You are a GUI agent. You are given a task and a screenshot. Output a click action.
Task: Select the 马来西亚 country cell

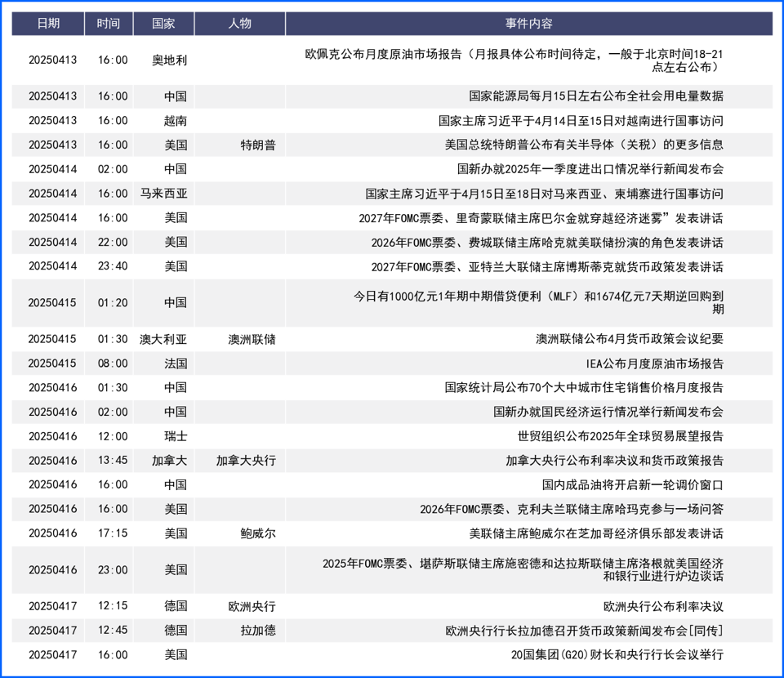pos(163,194)
